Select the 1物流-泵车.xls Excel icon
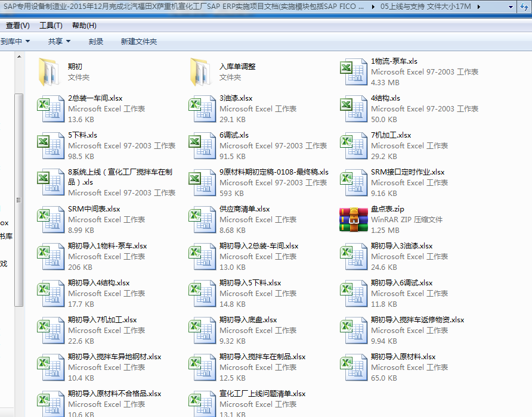Viewport: 532px width, 417px height. click(354, 72)
